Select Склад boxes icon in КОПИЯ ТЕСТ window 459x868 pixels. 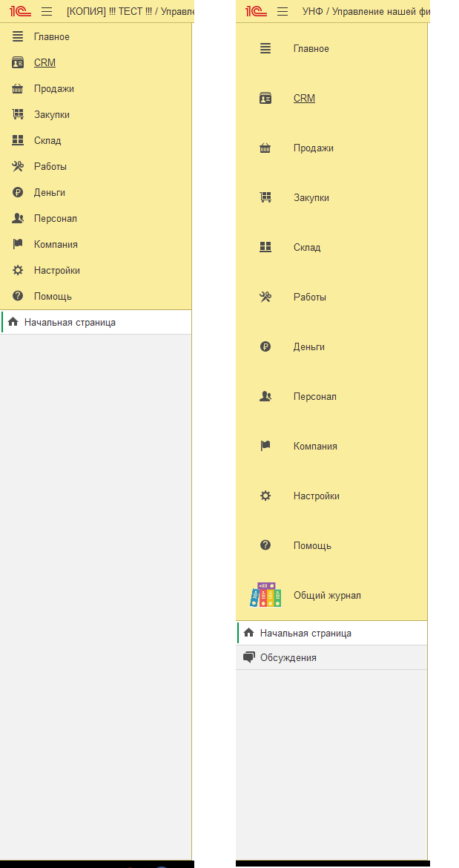click(x=18, y=141)
